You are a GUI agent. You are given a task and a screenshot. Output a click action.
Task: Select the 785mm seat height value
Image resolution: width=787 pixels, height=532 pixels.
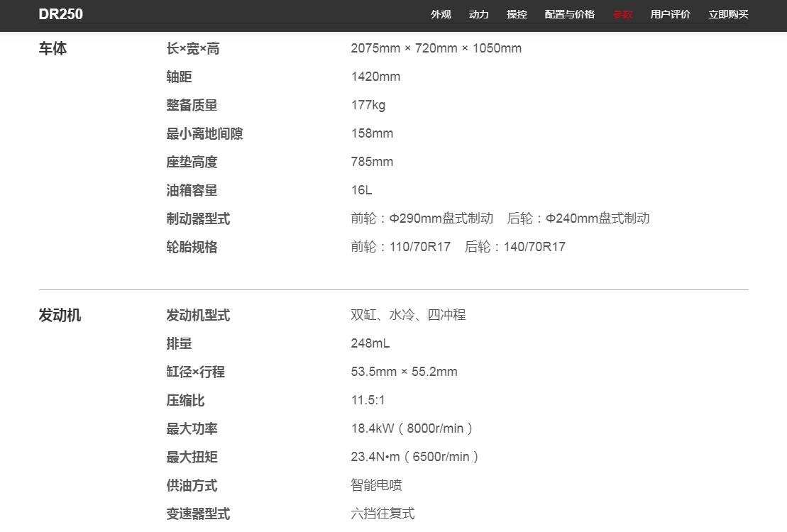tap(372, 162)
